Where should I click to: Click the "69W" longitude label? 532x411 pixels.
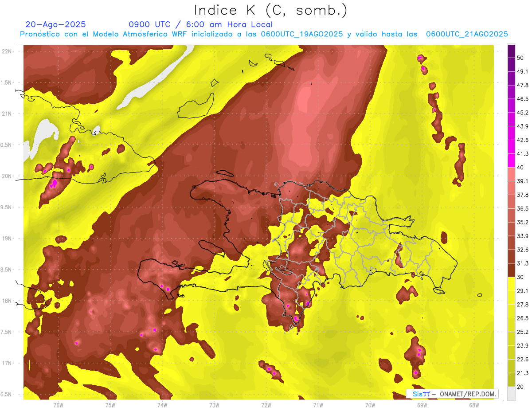422,405
